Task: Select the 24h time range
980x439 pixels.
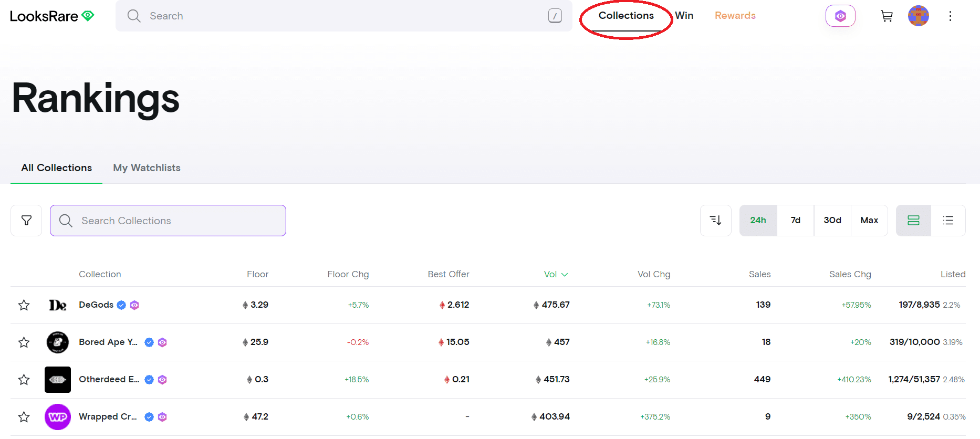Action: pos(758,221)
